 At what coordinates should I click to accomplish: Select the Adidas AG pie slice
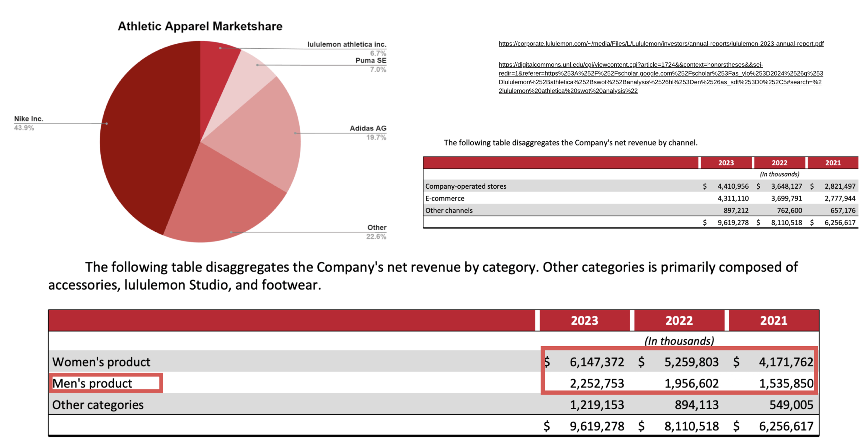(x=261, y=135)
